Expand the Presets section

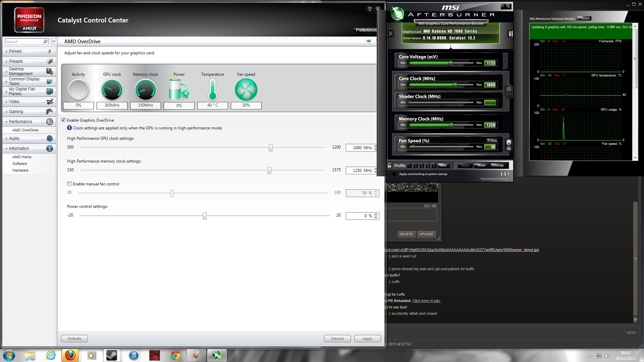click(29, 61)
